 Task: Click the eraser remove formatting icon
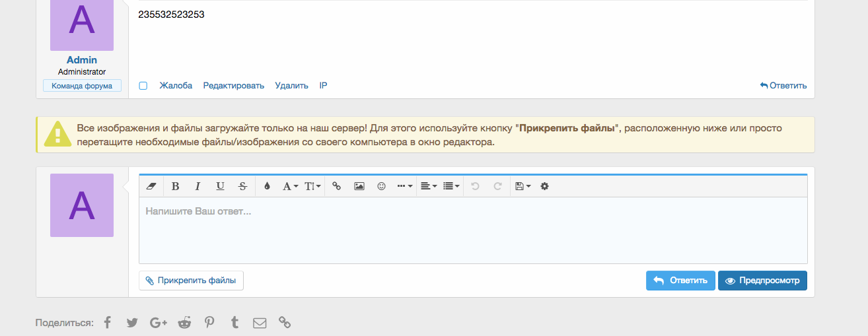tap(150, 186)
